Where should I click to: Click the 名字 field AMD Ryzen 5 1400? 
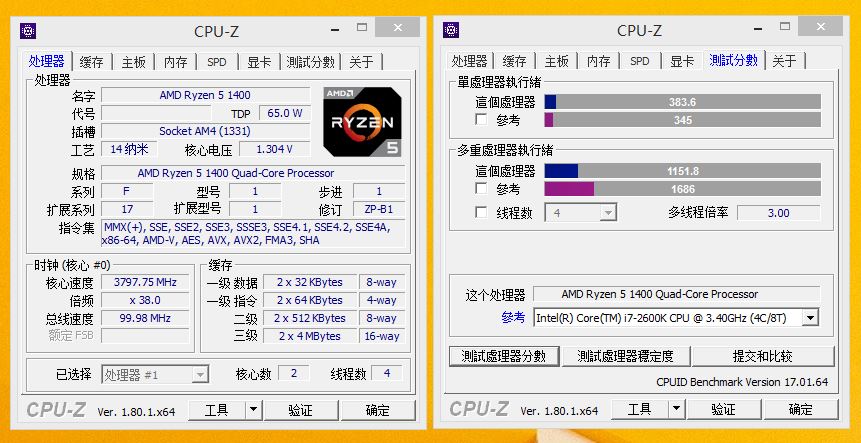[x=205, y=95]
